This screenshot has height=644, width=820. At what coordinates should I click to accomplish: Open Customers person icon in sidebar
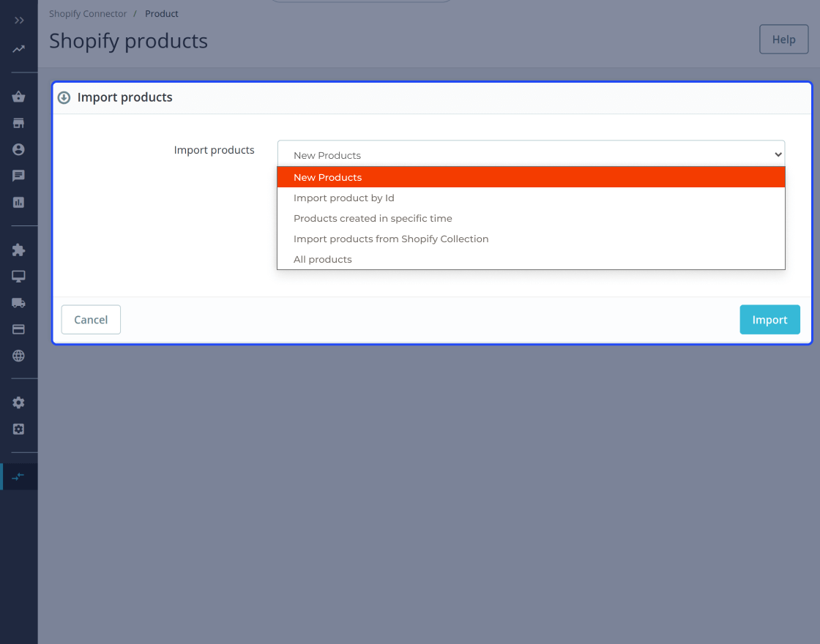(18, 149)
